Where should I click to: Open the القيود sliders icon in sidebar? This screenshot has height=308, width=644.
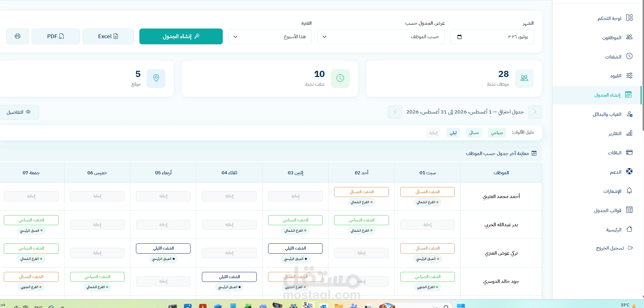[629, 76]
